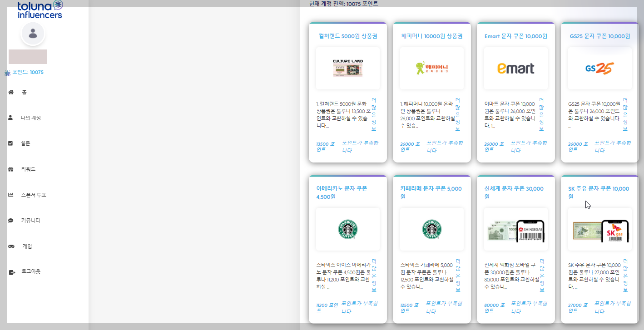Screen dimensions: 644x330
Task: Click 더 많은 정보 on SK 주유 card
Action: (x=625, y=276)
